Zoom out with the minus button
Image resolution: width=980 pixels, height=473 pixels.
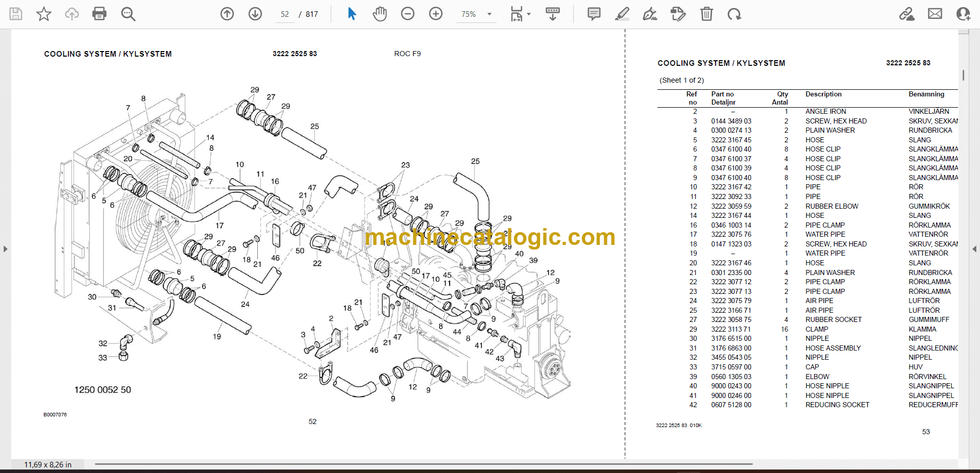click(x=408, y=14)
